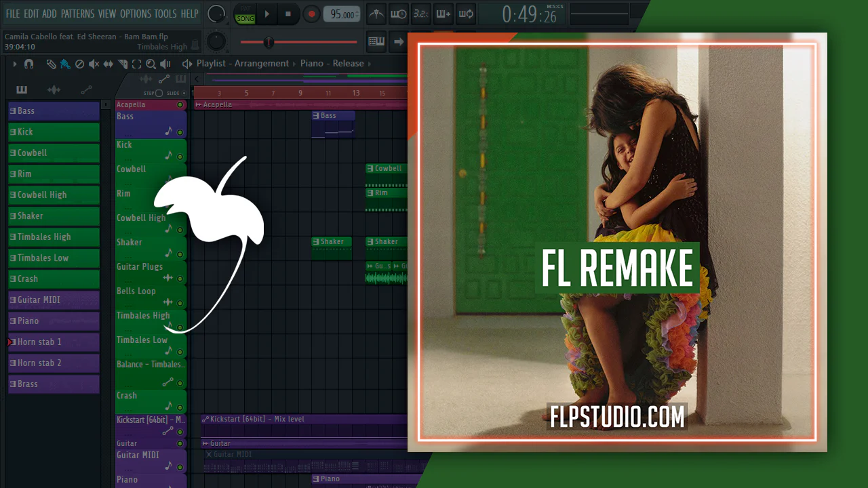Click the arrow icon beside the keyboard button
This screenshot has width=868, height=488.
pos(399,41)
